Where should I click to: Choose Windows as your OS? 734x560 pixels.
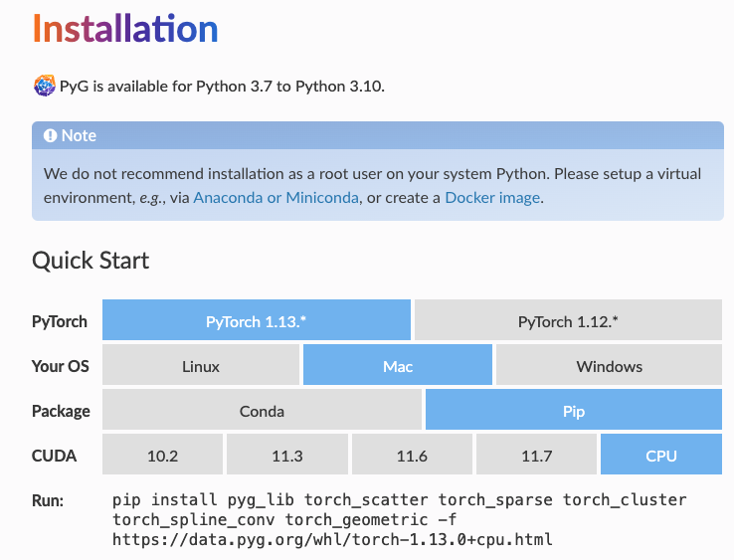pos(609,365)
